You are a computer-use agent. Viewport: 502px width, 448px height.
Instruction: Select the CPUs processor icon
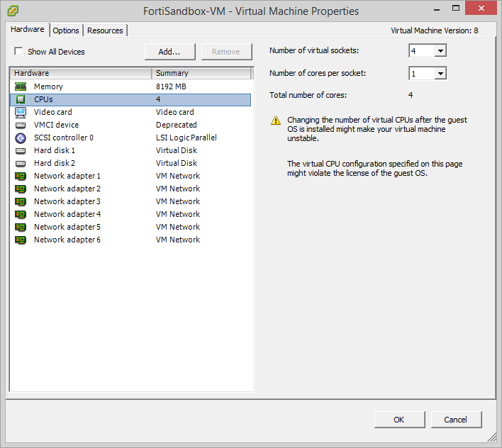21,99
